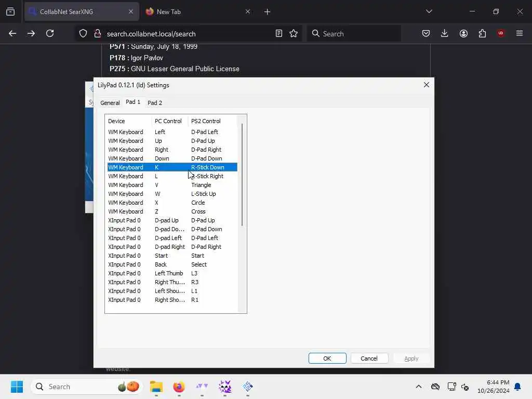Viewport: 532px width, 399px height.
Task: Cancel the LilyPad Settings dialog
Action: [369, 358]
